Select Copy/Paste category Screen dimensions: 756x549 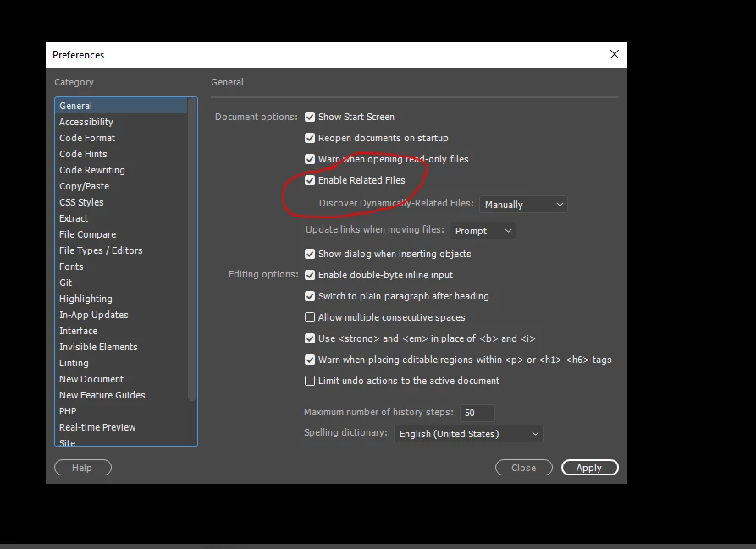pyautogui.click(x=121, y=186)
